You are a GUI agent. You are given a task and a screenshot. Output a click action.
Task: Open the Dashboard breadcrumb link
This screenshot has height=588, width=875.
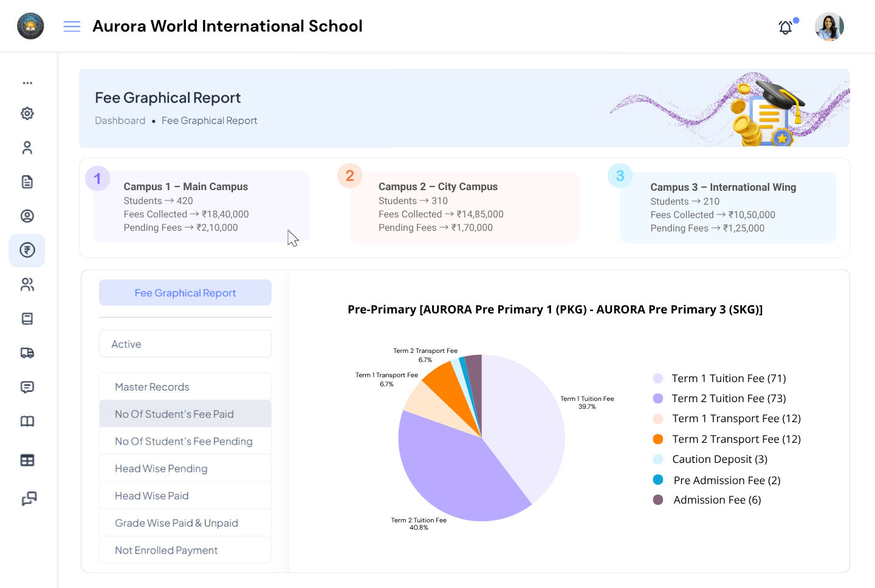120,120
